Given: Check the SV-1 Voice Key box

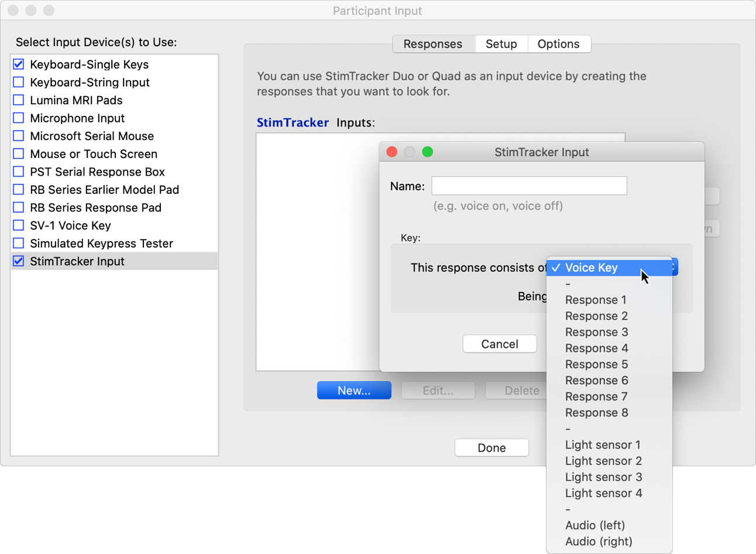Looking at the screenshot, I should (19, 225).
